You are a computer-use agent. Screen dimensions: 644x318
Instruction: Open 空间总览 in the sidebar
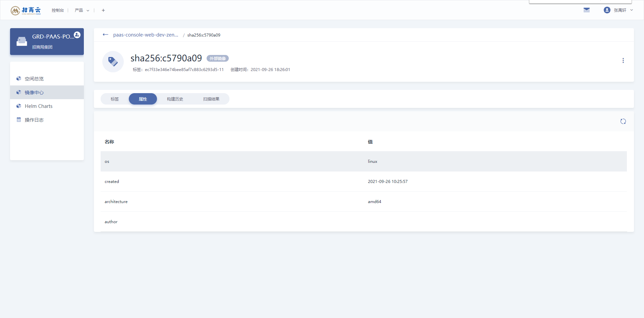pos(47,79)
